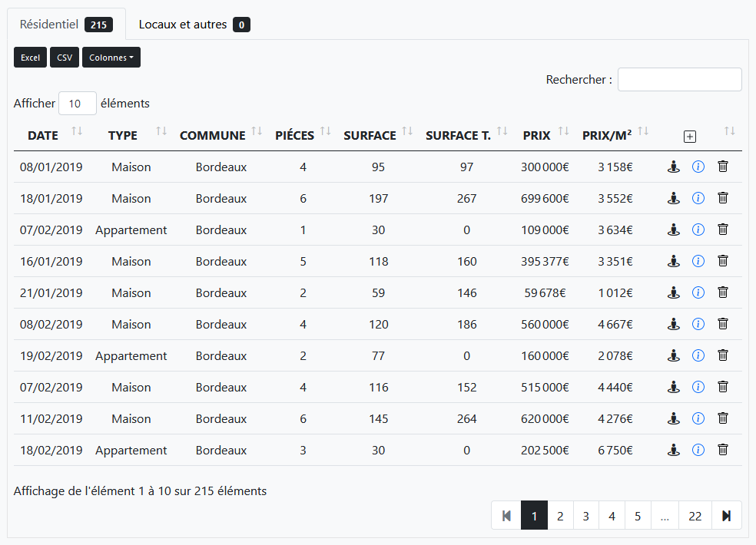Screen dimensions: 756x545
Task: Click plus square icon in table header
Action: (690, 136)
